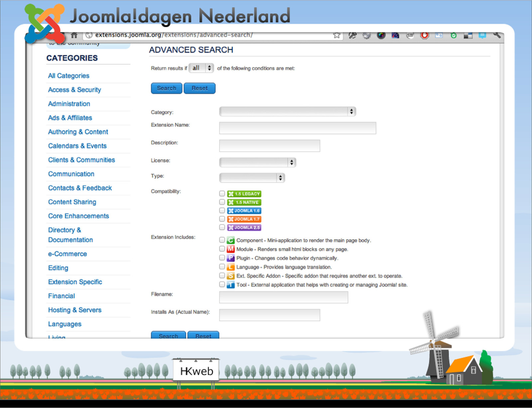Click the yellow Specific Addon 'S' icon
This screenshot has width=532, height=410.
[231, 276]
